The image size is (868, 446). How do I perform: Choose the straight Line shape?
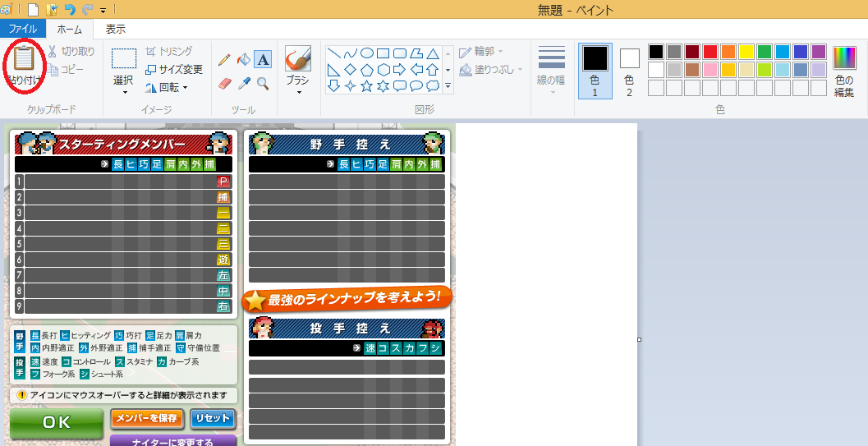coord(333,53)
